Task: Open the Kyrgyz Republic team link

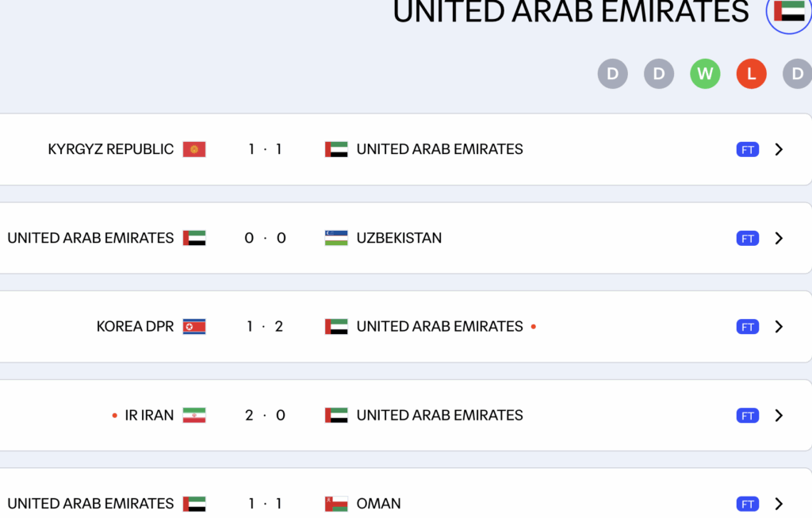Action: (x=111, y=149)
